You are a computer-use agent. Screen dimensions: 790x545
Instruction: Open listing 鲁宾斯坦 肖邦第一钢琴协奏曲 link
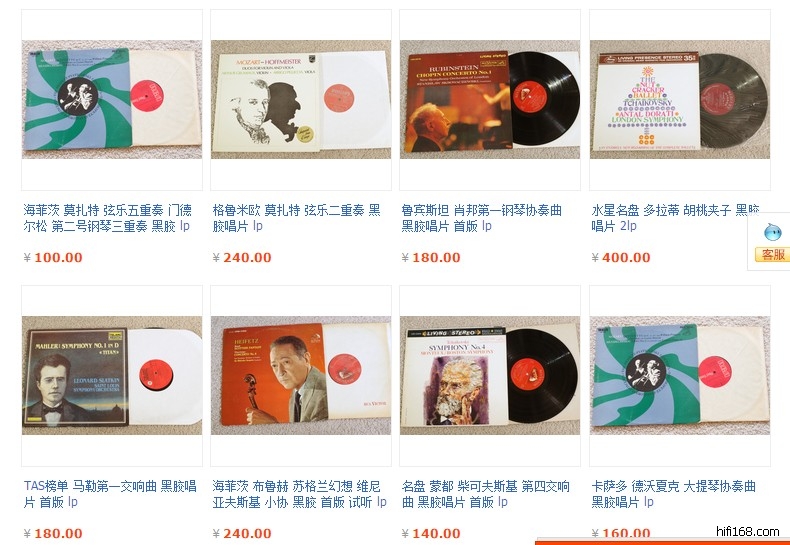pos(482,218)
